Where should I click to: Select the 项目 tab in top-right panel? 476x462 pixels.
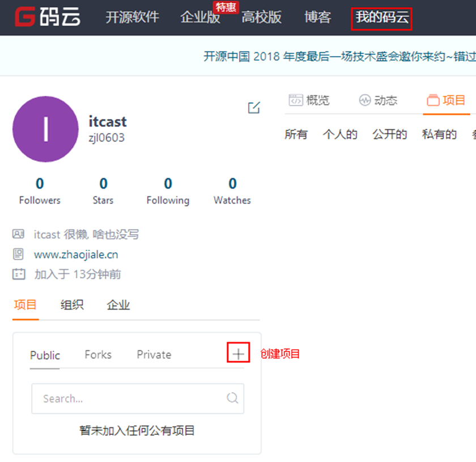click(446, 100)
